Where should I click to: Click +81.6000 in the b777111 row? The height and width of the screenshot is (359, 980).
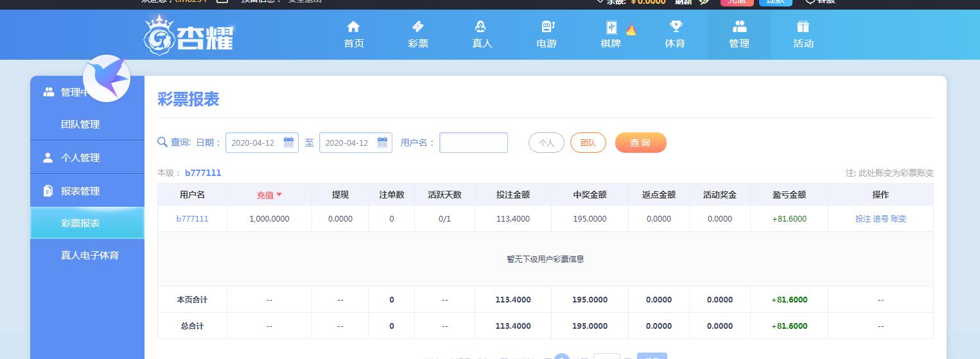point(789,219)
